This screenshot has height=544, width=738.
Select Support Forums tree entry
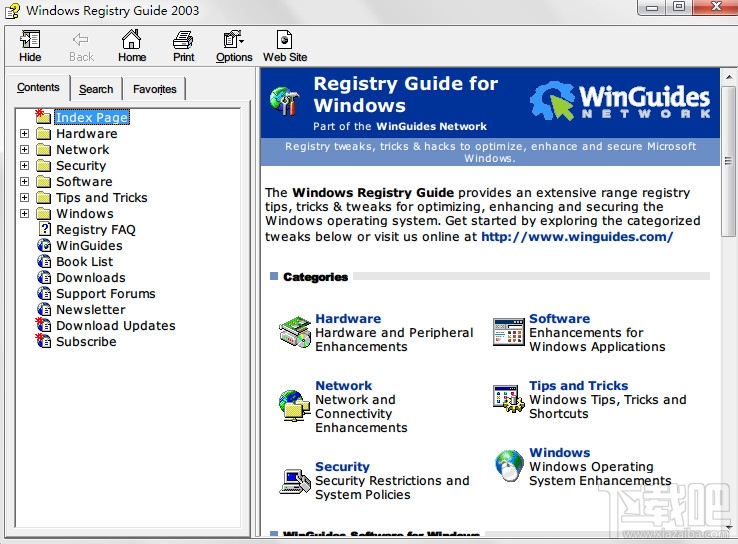(x=105, y=294)
